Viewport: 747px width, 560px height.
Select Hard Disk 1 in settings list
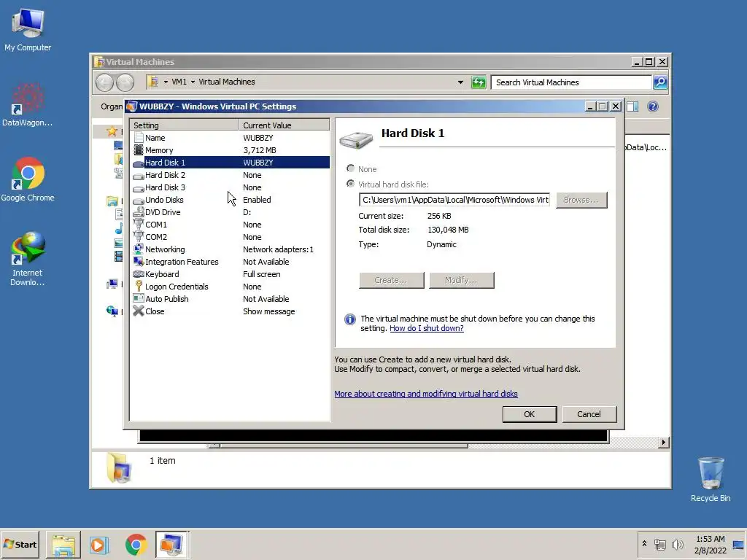(230, 163)
